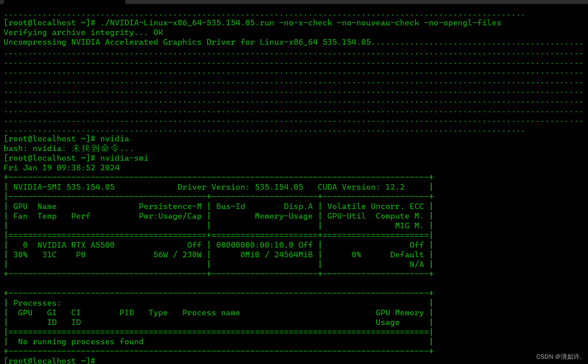
Task: Click the fan value '30%'
Action: 21,255
